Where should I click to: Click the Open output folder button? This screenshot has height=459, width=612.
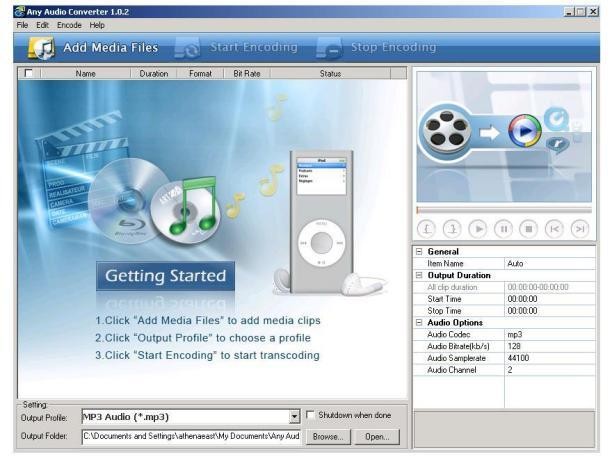tap(377, 437)
